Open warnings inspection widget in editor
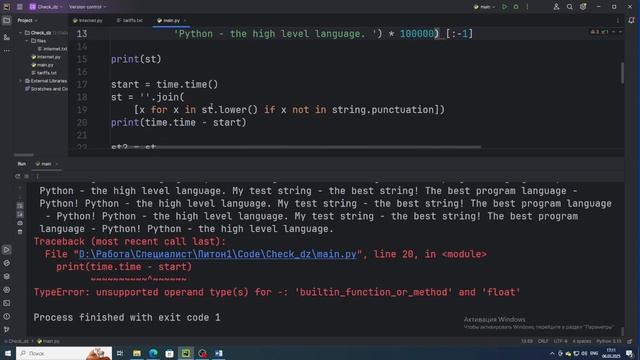The image size is (640, 360). pos(600,32)
